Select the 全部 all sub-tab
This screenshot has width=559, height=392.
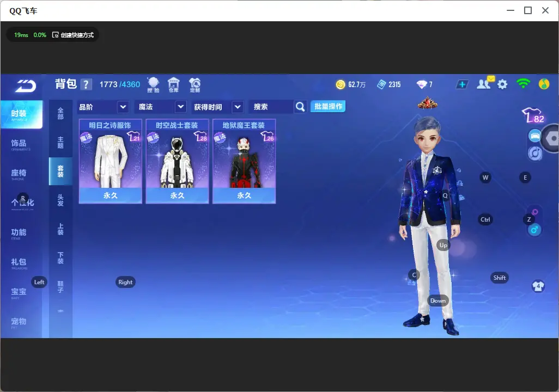[x=60, y=114]
